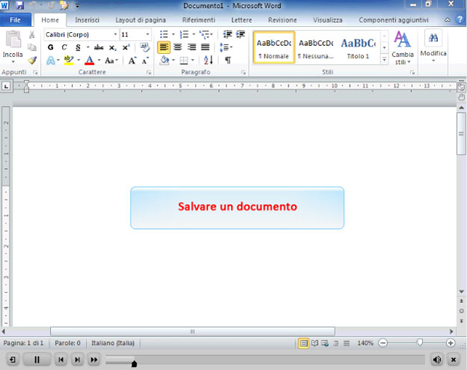
Task: Click the clear formatting icon
Action: point(145,47)
